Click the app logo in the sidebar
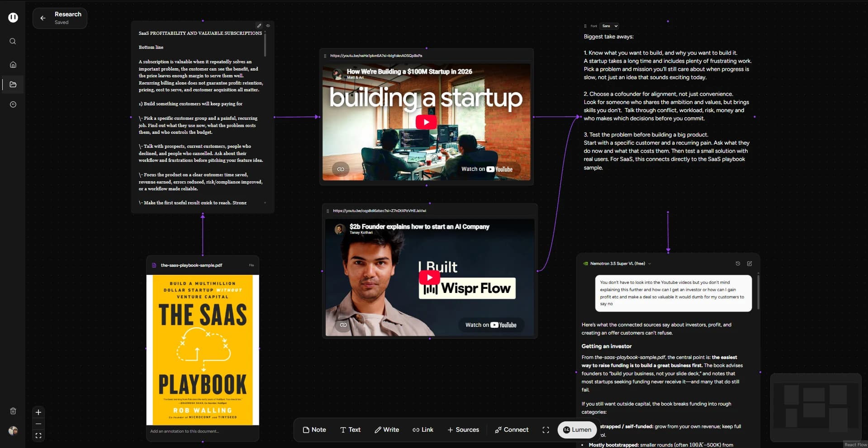 coord(13,18)
